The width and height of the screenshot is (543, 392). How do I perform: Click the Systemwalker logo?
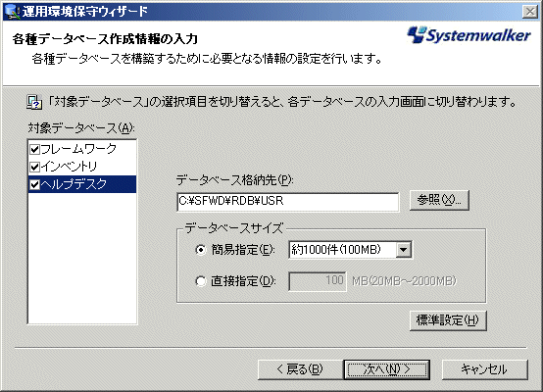469,35
